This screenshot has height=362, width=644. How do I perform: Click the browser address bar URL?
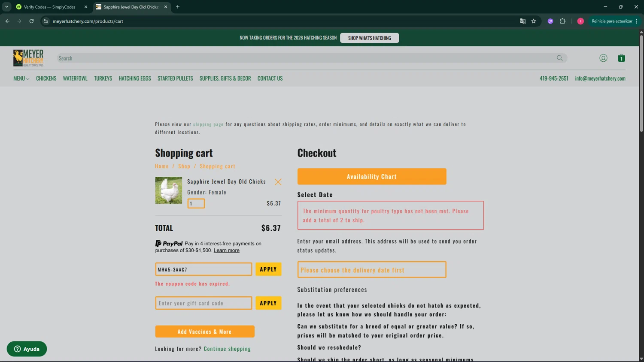(88, 21)
